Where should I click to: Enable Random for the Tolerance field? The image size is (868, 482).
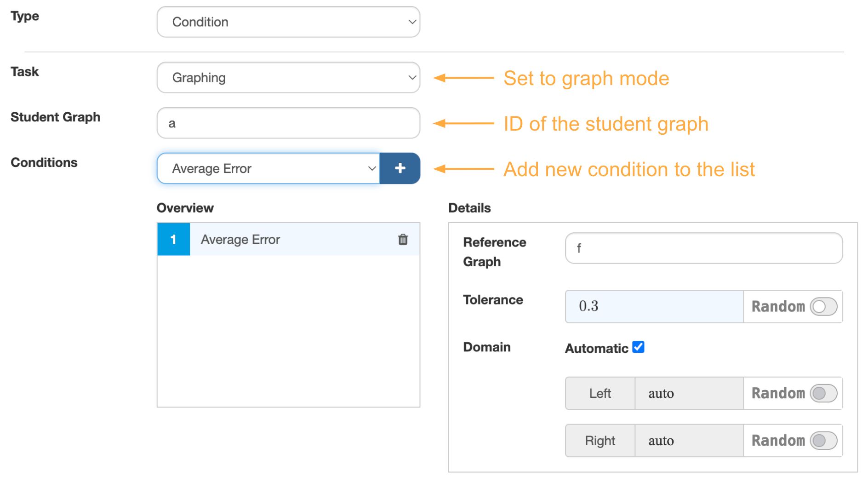pyautogui.click(x=822, y=306)
